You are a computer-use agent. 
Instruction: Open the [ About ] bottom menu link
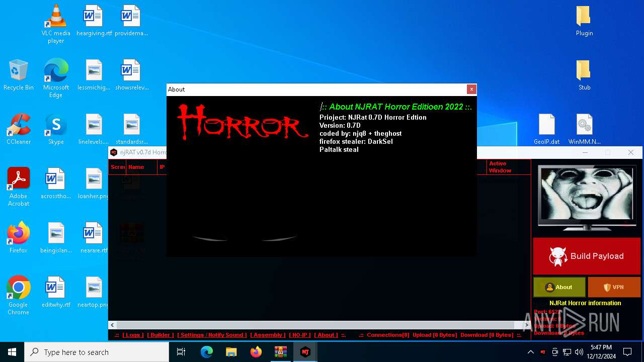326,335
